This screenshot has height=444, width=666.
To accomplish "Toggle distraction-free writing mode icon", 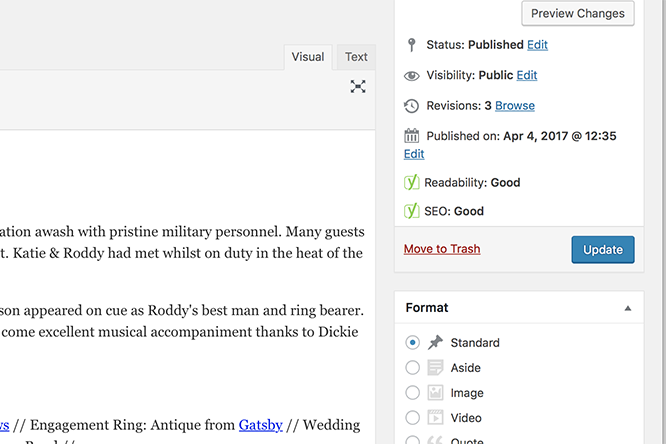I will 358,86.
